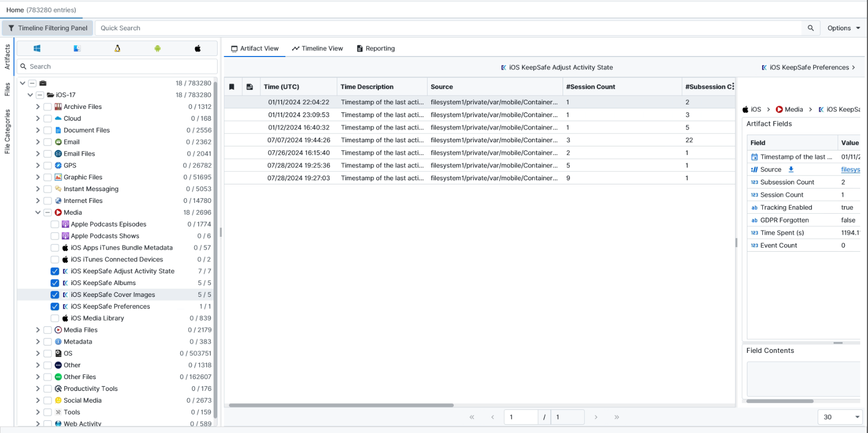Image resolution: width=868 pixels, height=433 pixels.
Task: Collapse the Media tree node
Action: pos(38,213)
